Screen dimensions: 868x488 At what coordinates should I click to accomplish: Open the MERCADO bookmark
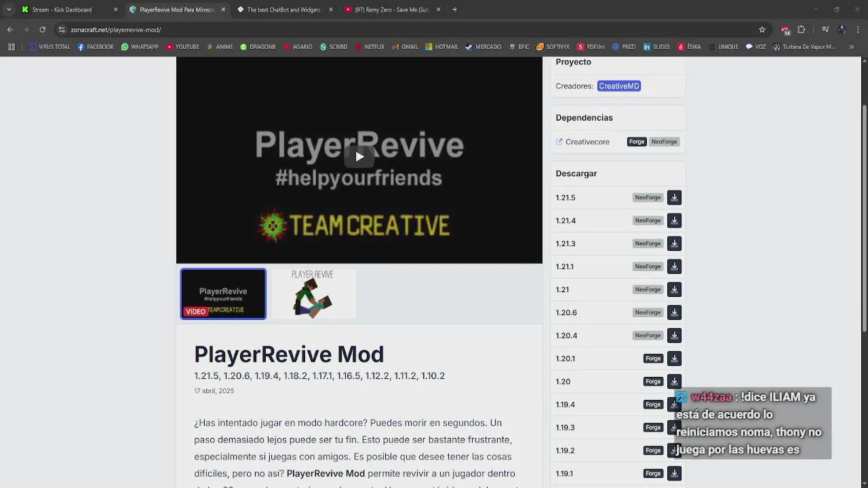click(483, 47)
